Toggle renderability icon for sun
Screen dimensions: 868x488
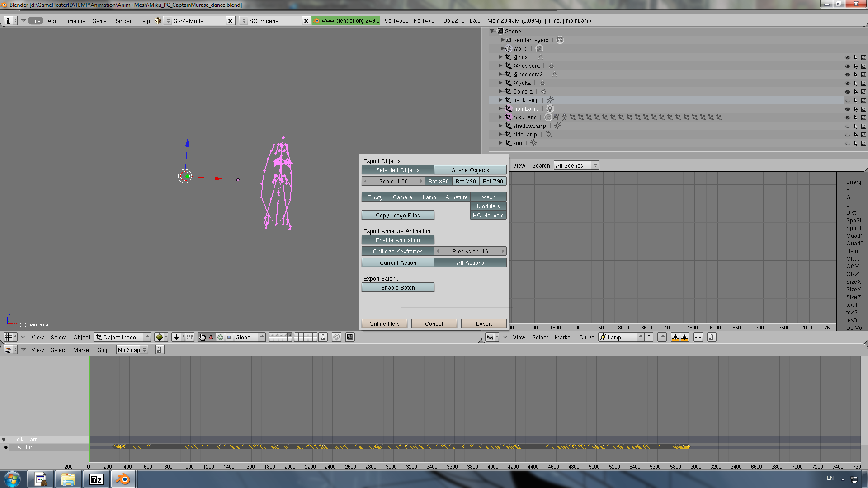pos(863,143)
